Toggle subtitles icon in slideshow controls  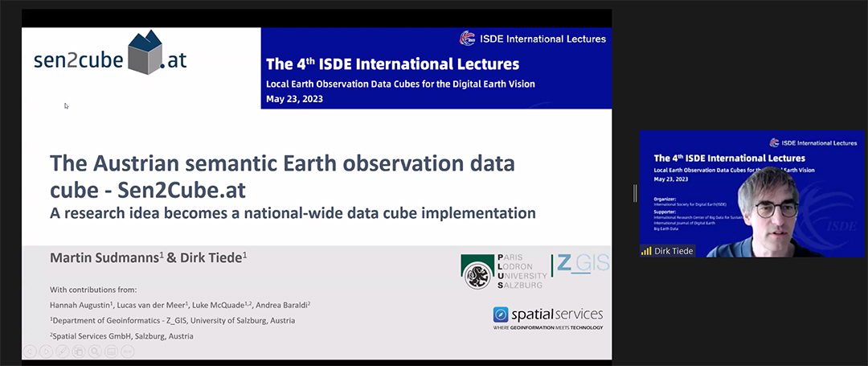pos(111,351)
